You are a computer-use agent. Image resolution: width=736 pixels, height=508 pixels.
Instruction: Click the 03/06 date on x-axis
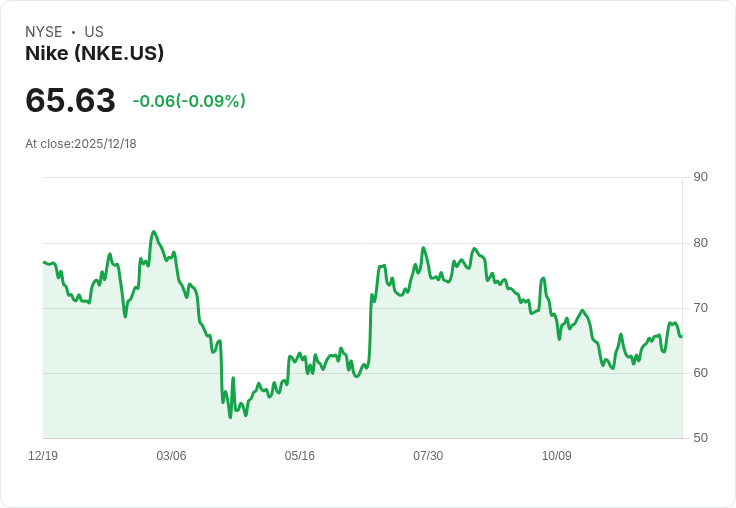(171, 456)
